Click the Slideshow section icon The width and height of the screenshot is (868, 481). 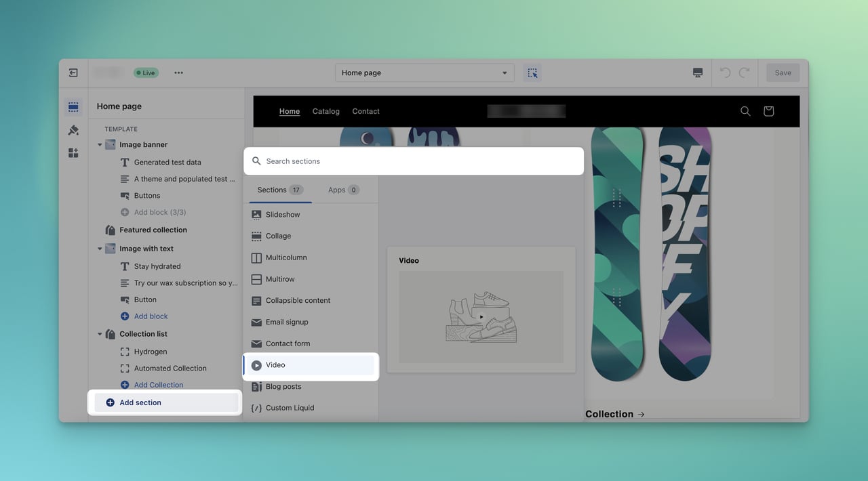tap(256, 215)
